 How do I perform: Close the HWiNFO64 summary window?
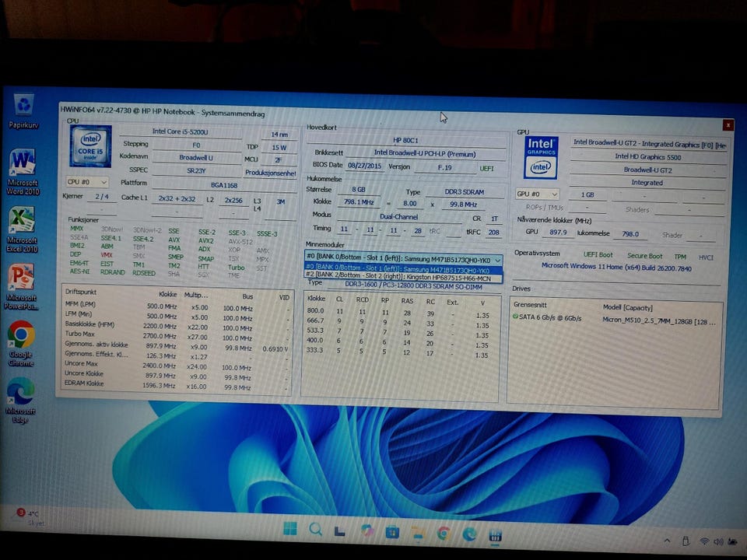click(x=728, y=124)
